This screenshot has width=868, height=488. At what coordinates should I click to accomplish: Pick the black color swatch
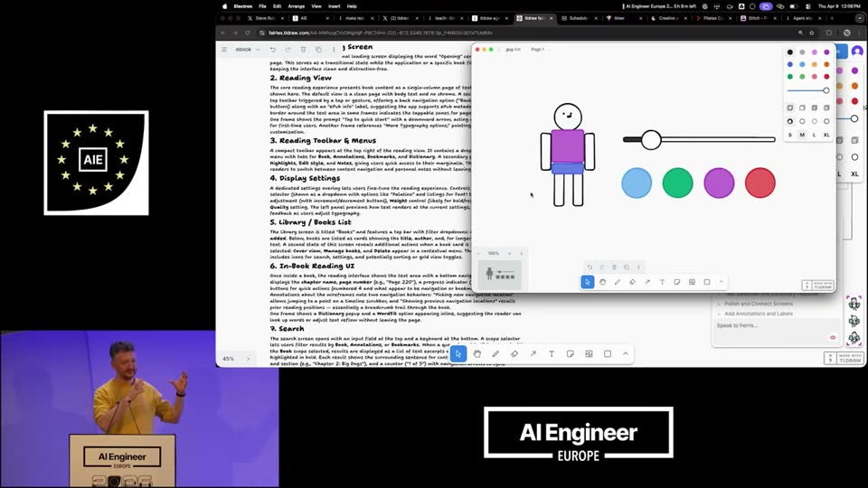[790, 52]
